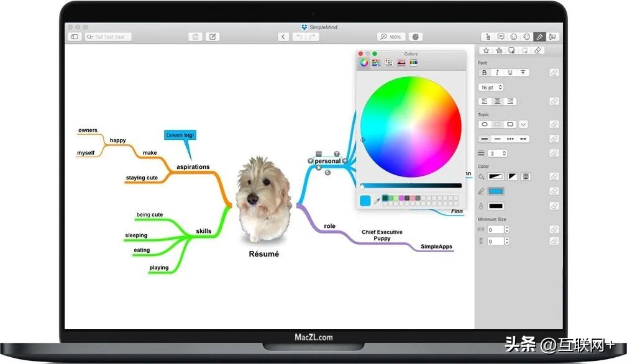
Task: Change the 16 pt font size stepper
Action: click(x=500, y=87)
